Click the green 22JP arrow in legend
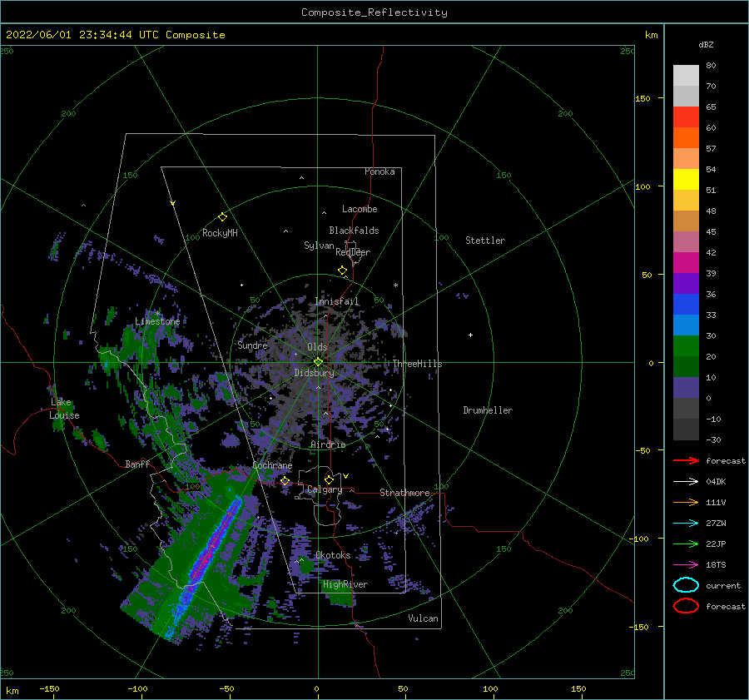This screenshot has height=700, width=749. tap(686, 544)
